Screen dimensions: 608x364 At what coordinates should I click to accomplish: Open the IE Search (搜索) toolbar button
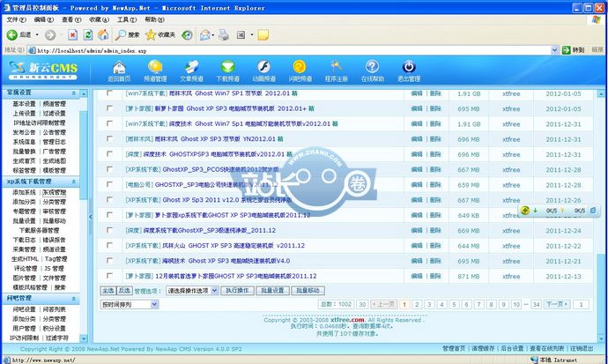click(127, 35)
